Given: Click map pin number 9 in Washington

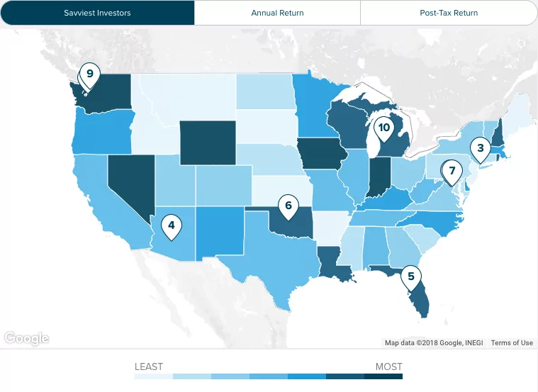Looking at the screenshot, I should tap(90, 75).
